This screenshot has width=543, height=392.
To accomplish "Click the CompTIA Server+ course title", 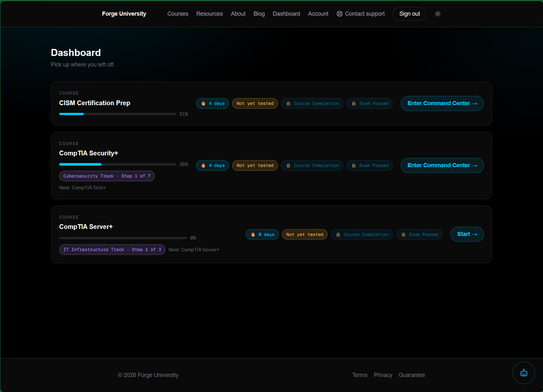I will click(86, 227).
